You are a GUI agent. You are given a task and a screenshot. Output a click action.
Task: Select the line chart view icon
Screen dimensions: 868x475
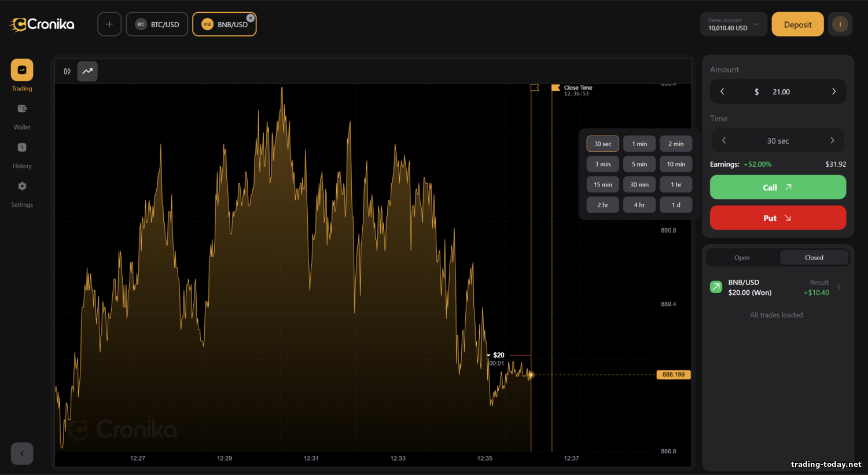(87, 71)
